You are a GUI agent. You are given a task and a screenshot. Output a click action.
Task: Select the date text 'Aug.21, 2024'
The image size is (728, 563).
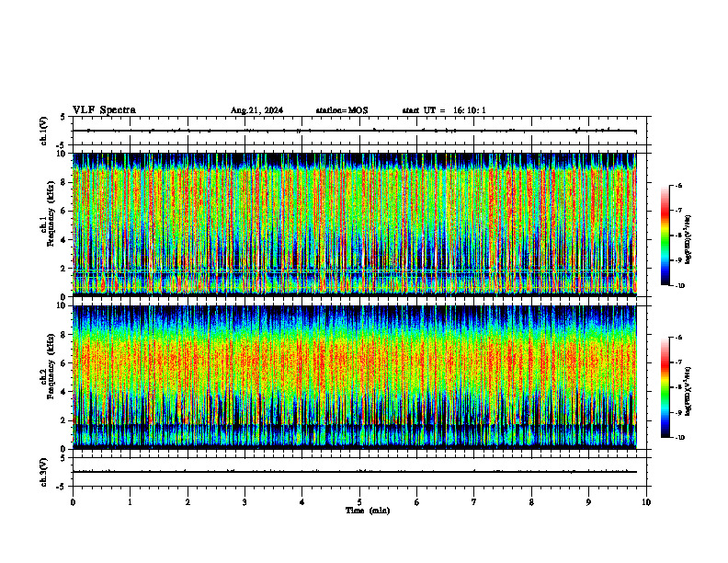[x=256, y=110]
